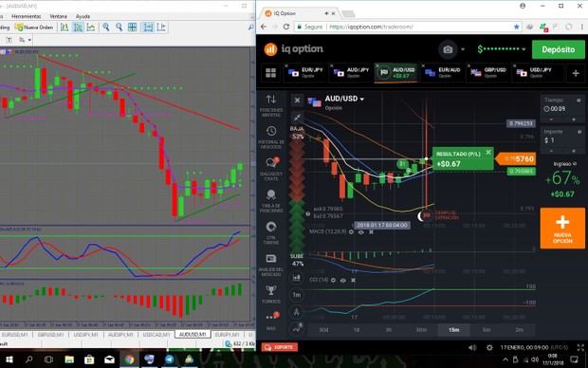Select the USD/JPY asset tab
This screenshot has height=368, width=588.
click(x=534, y=72)
